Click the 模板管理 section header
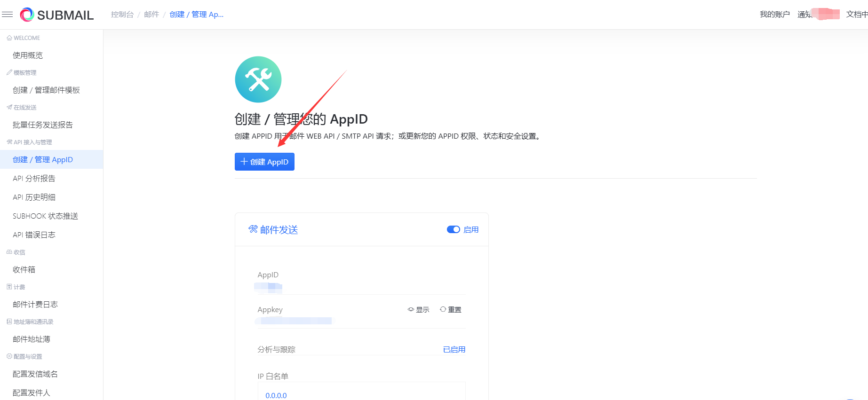 click(x=22, y=73)
